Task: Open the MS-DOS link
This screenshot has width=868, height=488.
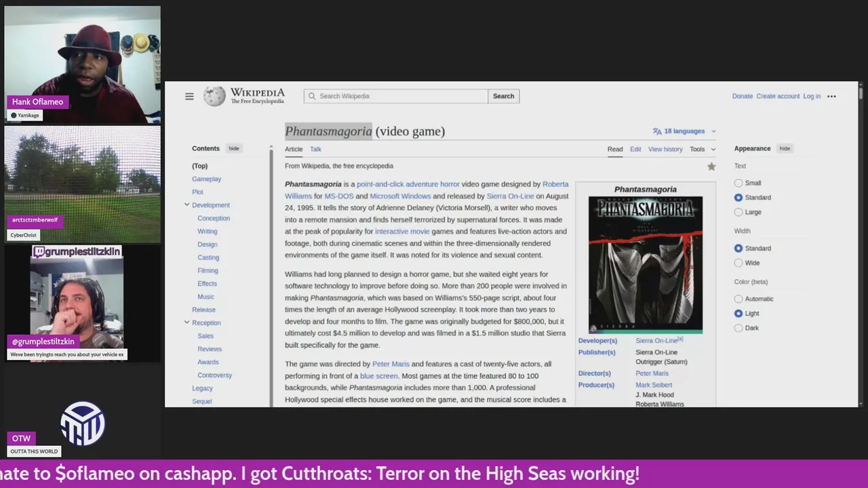Action: point(339,196)
